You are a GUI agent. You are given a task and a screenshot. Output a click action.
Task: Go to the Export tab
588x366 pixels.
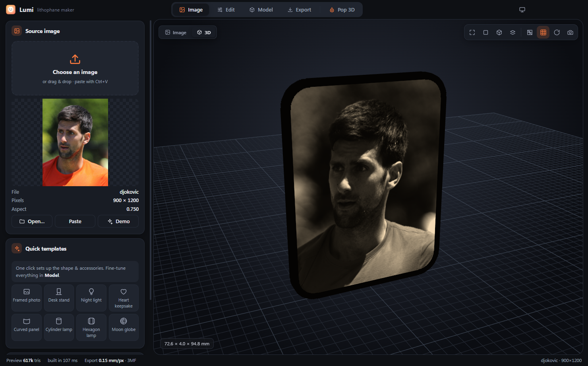(x=300, y=10)
